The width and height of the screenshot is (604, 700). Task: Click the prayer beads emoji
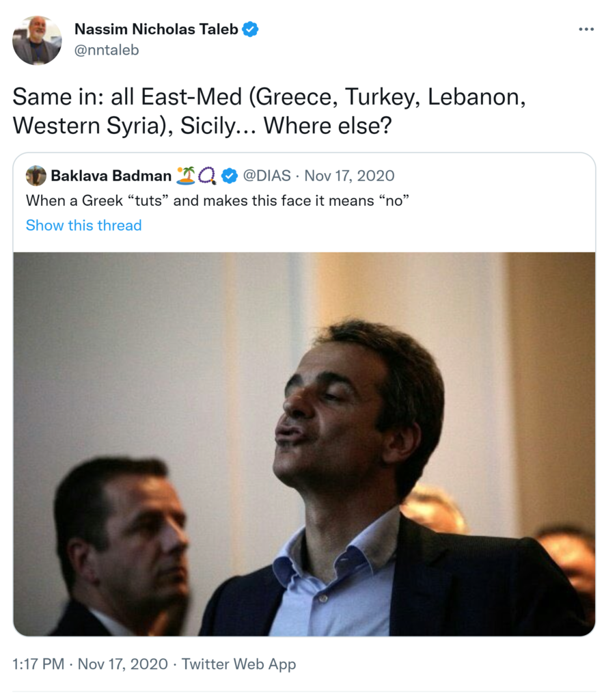207,176
